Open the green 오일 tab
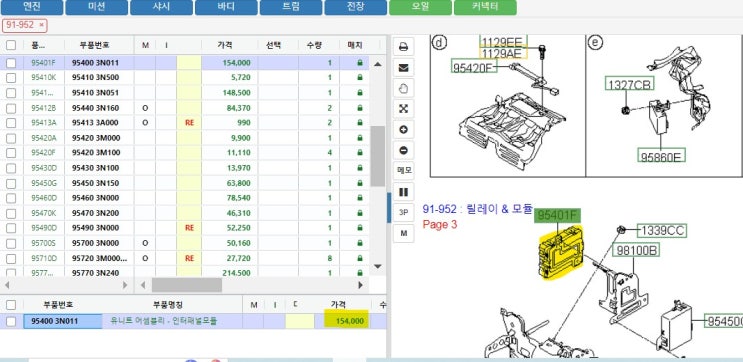Screen dimensions: 743x362 pyautogui.click(x=420, y=7)
